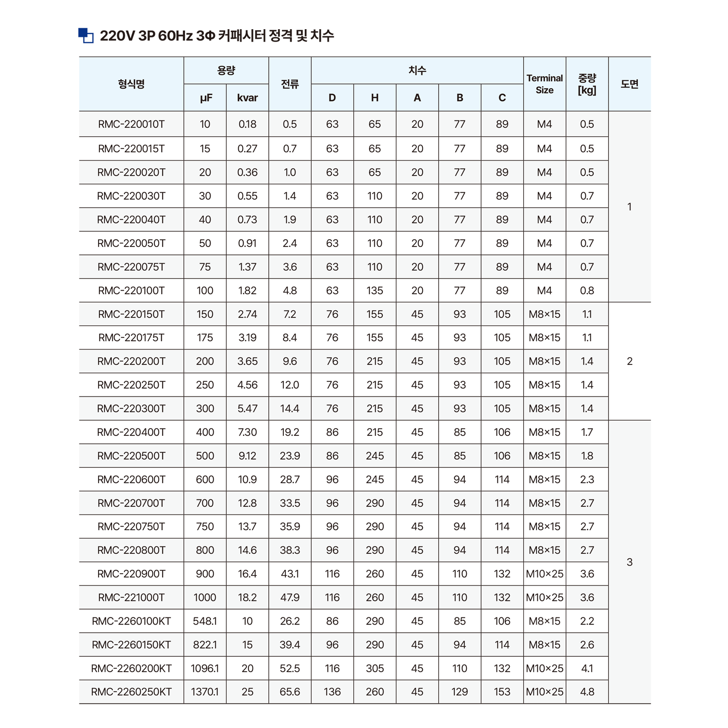Click B value 129
This screenshot has height=728, width=728.
tap(460, 692)
